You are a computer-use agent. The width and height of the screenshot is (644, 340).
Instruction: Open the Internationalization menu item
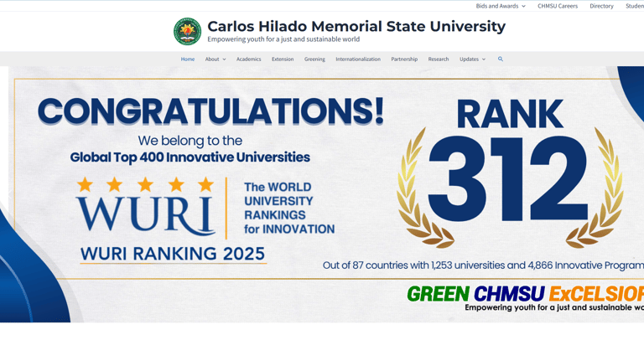coord(358,59)
